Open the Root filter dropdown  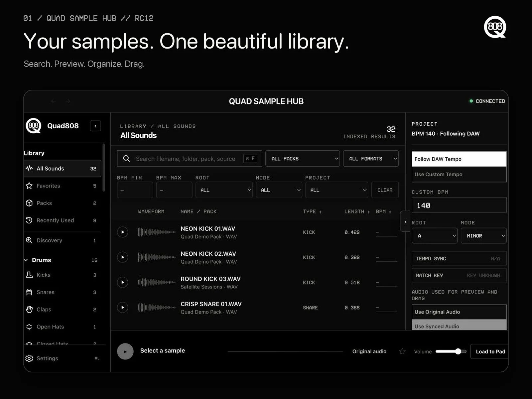click(x=224, y=190)
